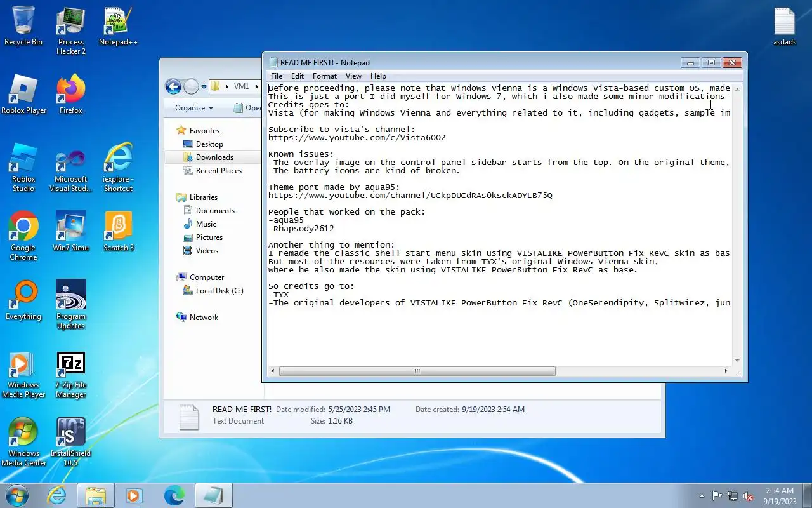The width and height of the screenshot is (812, 508).
Task: Open the Notepad Format menu
Action: tap(325, 76)
